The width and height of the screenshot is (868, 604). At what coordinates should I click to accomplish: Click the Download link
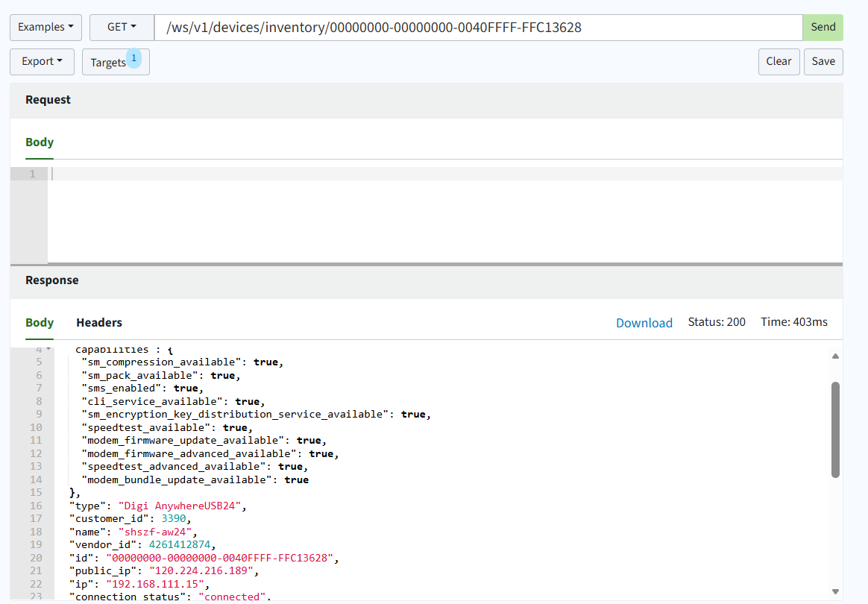[x=644, y=323]
